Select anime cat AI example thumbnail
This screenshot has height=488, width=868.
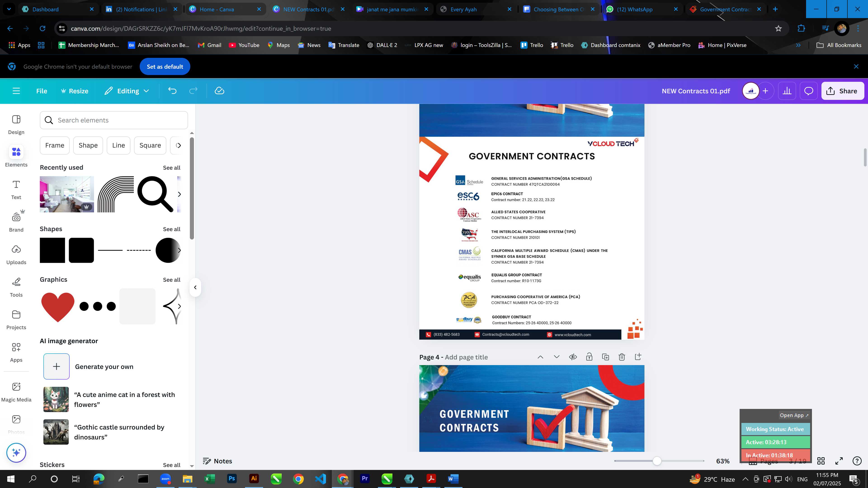tap(56, 399)
